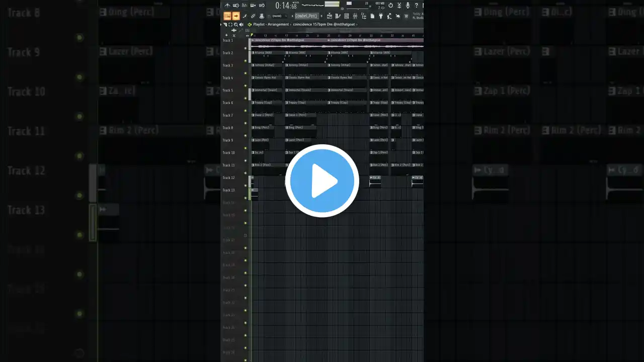Mute Track 13 using its green dot

point(246,198)
